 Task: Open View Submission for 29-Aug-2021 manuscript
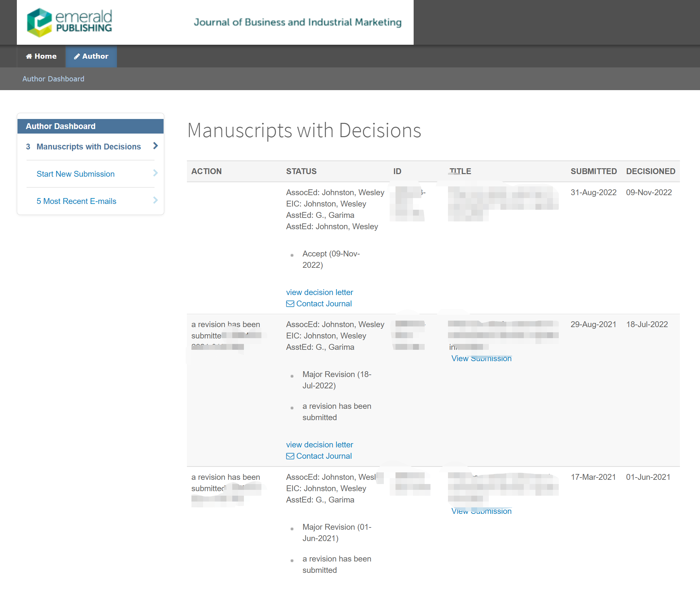(x=481, y=359)
